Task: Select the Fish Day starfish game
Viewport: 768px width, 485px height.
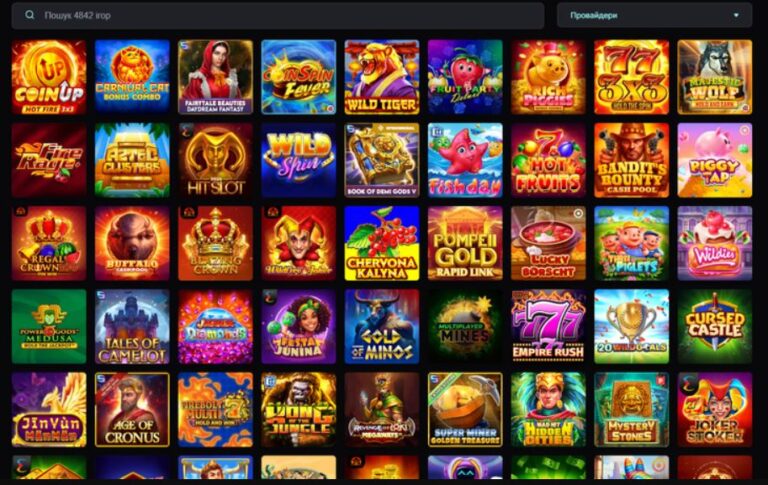Action: tap(465, 160)
